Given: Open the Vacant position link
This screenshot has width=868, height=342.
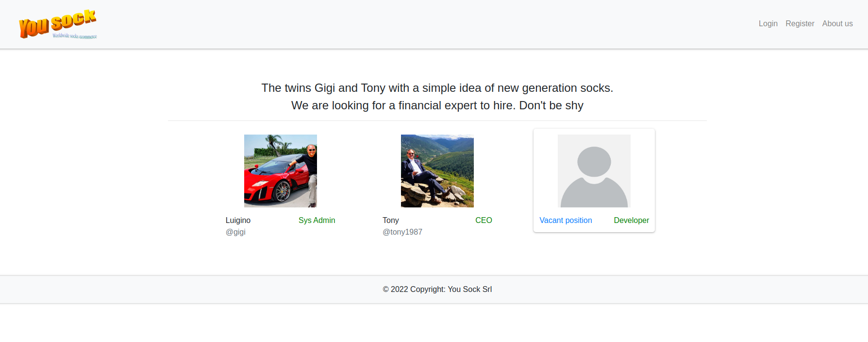Looking at the screenshot, I should click(x=566, y=220).
